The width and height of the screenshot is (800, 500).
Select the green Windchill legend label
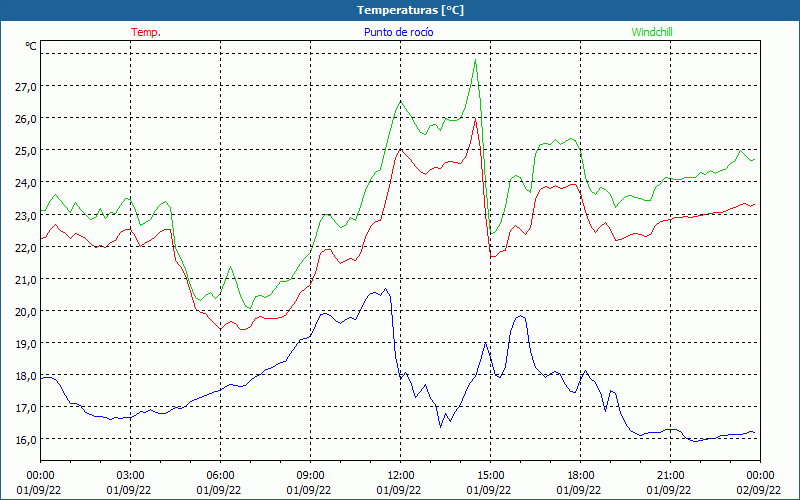652,32
